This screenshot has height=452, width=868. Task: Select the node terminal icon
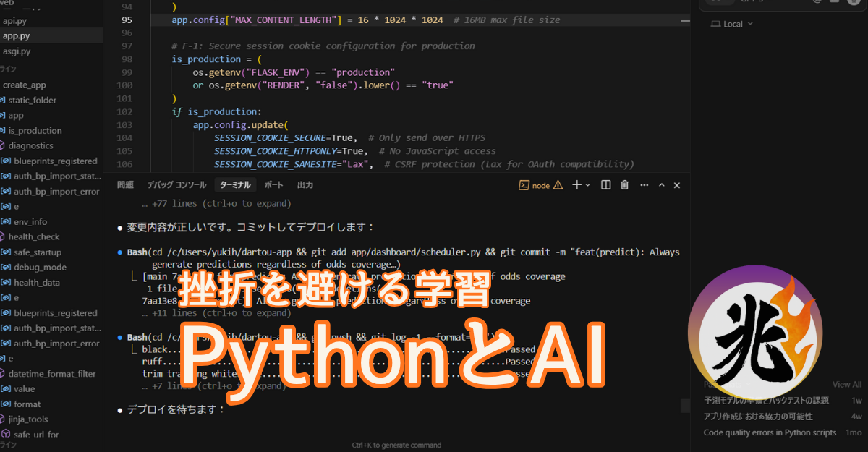tap(524, 185)
